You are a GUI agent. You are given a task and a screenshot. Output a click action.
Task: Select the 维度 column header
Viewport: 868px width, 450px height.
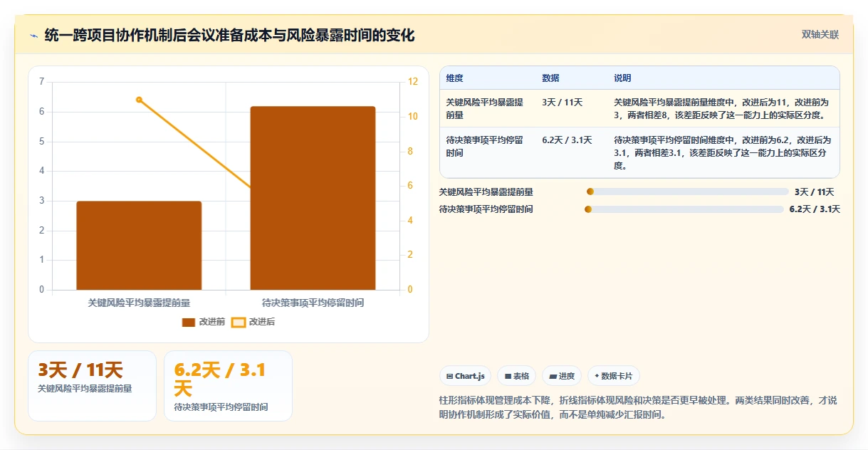pos(454,78)
